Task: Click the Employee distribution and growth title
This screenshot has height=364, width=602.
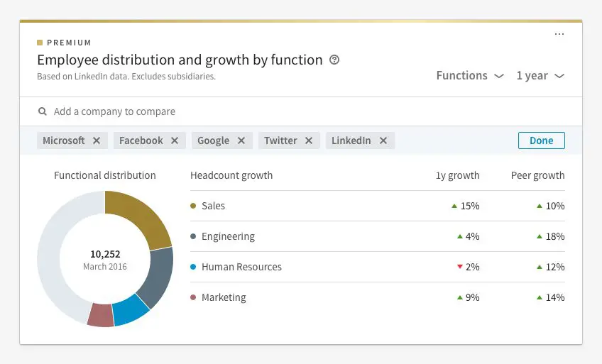Action: (x=180, y=60)
